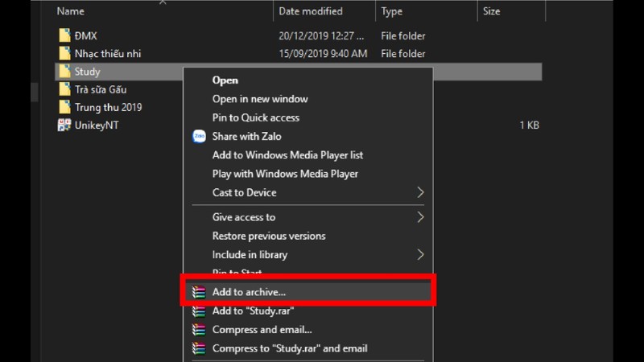Select the UnikeyNT file name
The image size is (644, 362).
(97, 125)
